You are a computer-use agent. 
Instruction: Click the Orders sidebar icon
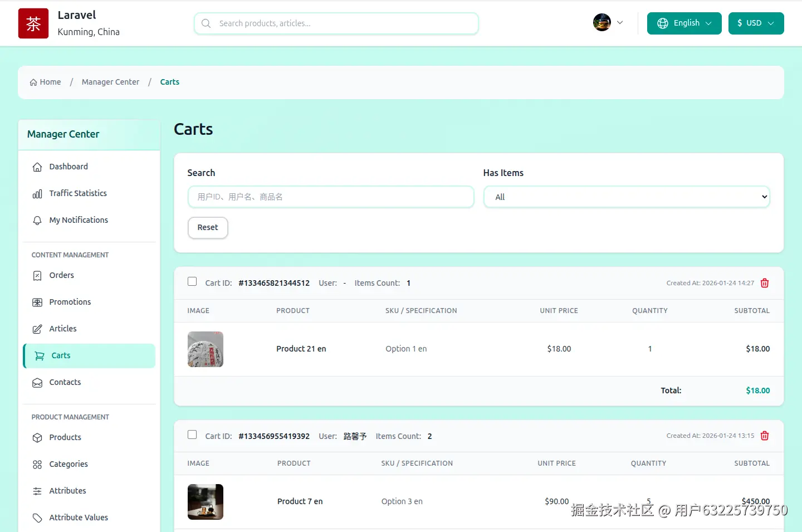click(37, 276)
